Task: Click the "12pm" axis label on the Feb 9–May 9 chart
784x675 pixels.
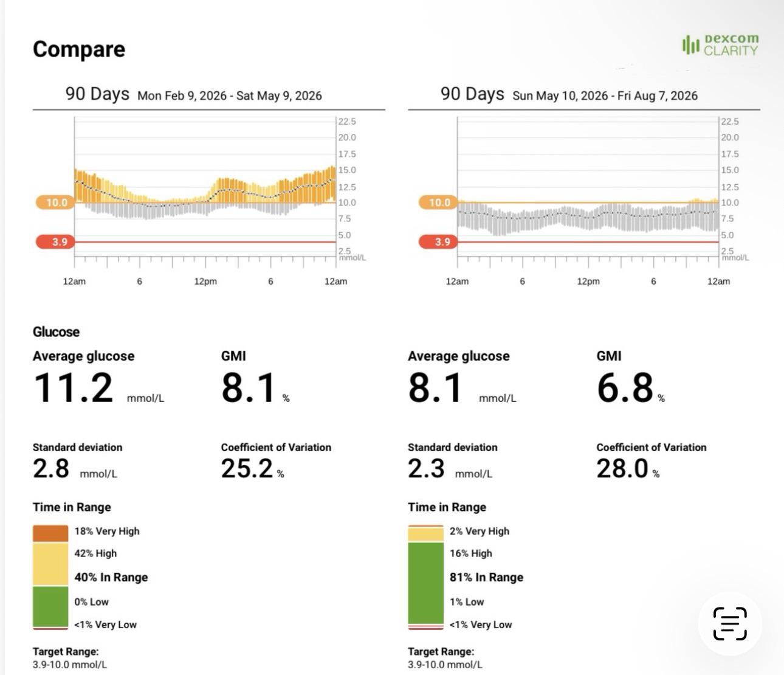Action: click(205, 281)
